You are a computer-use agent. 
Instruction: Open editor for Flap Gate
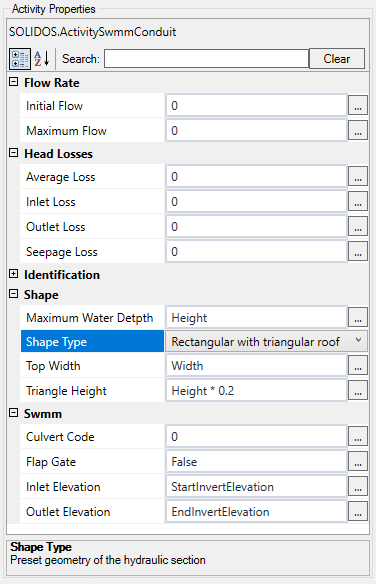tap(358, 461)
